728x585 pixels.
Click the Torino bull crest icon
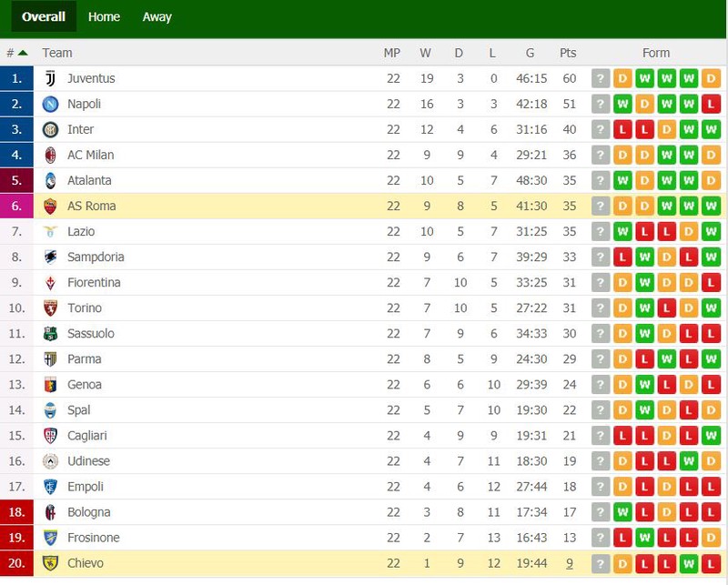click(50, 308)
